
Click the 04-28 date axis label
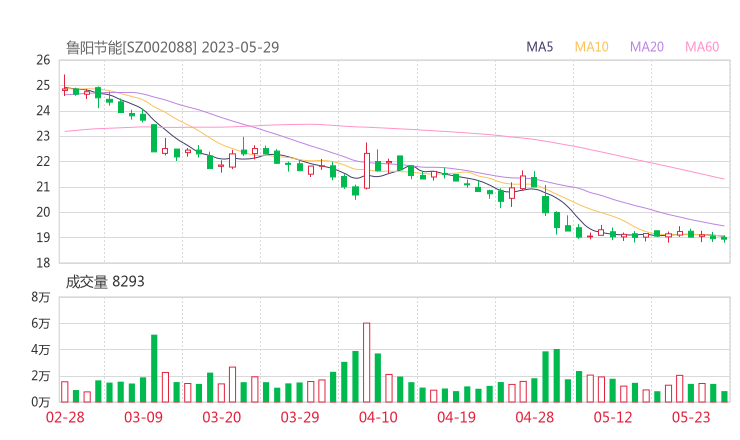(x=535, y=417)
